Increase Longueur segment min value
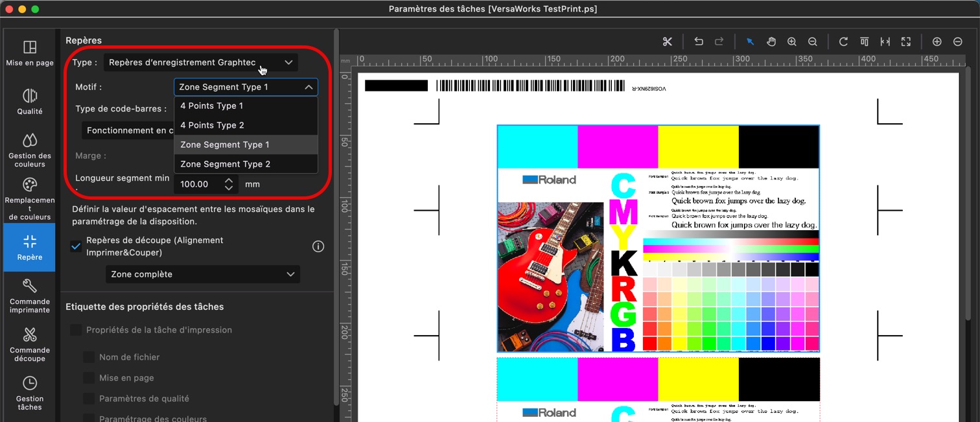This screenshot has width=980, height=422. click(229, 180)
